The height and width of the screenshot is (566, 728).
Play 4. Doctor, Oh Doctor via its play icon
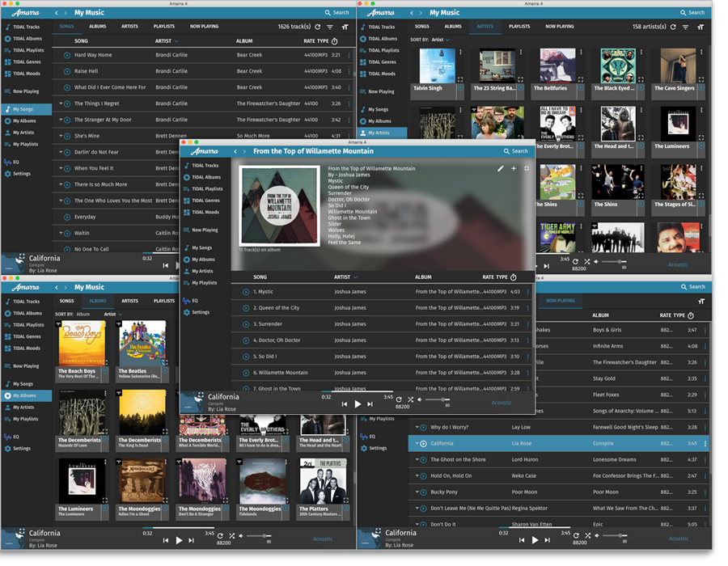(246, 340)
